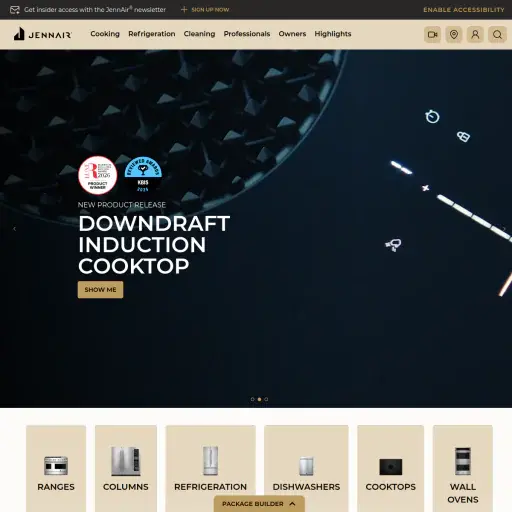Open the Professionals menu
512x512 pixels.
(247, 34)
